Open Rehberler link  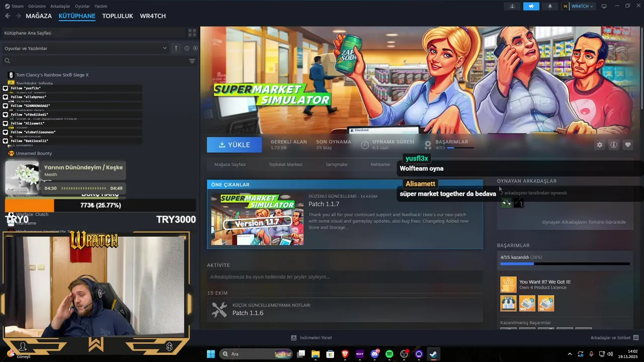[380, 164]
